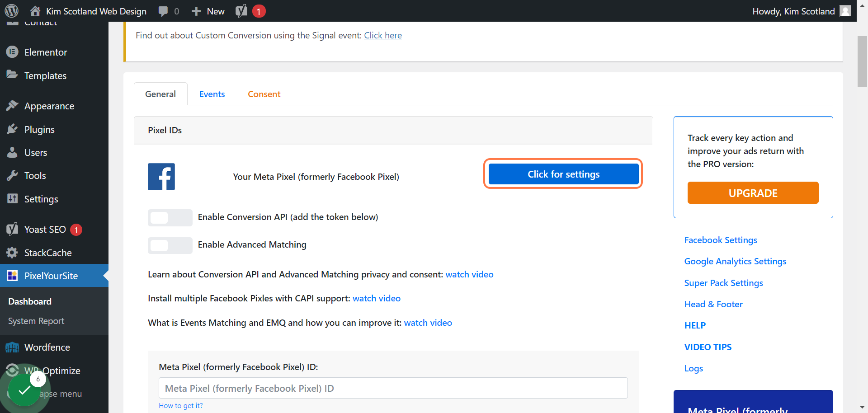
Task: Open System Report submenu
Action: tap(36, 321)
